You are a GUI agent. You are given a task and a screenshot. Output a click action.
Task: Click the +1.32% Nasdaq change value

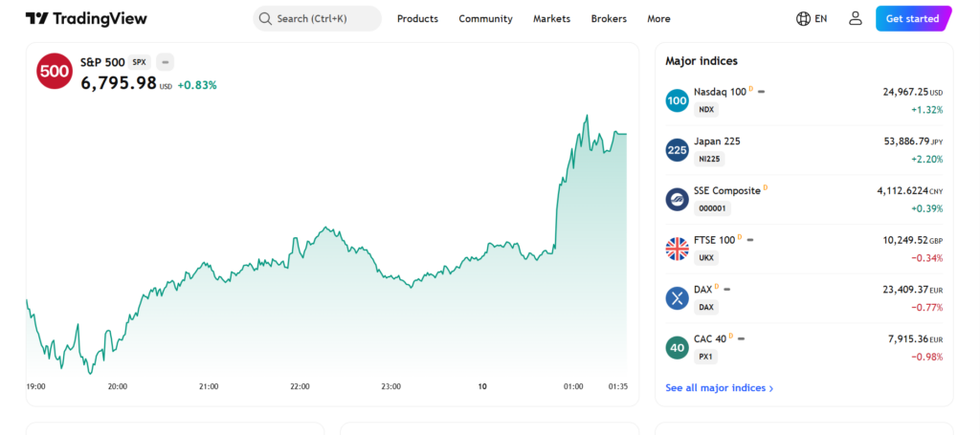[x=926, y=110]
